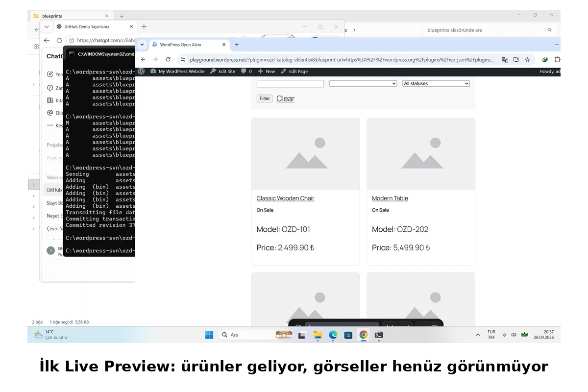The width and height of the screenshot is (588, 392).
Task: Select the Price: 5,499.90 ₺ text
Action: [x=401, y=248]
